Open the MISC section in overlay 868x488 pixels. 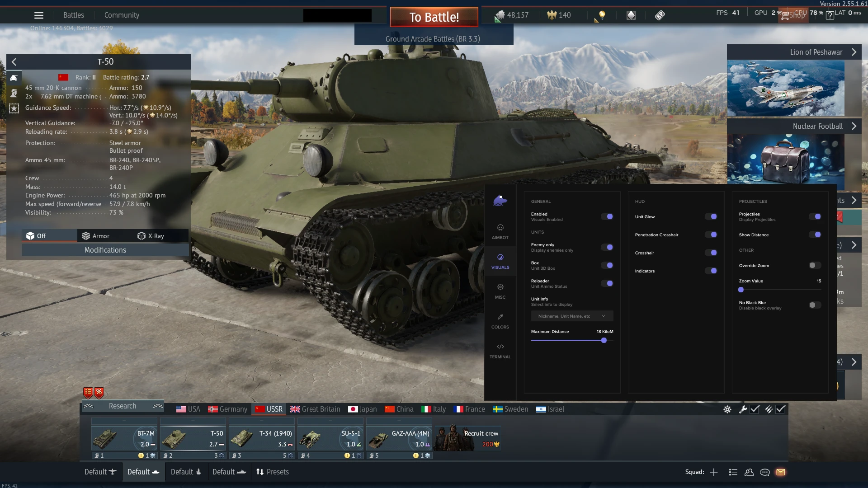tap(500, 291)
